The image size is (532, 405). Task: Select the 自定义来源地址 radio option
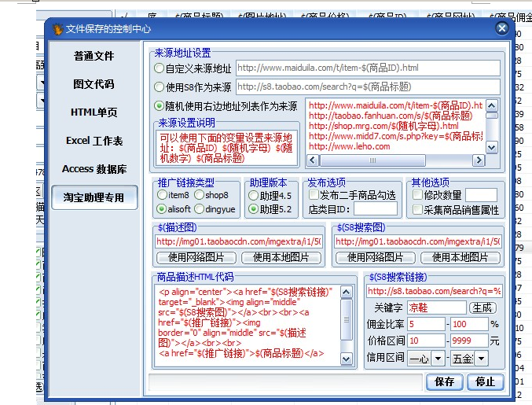tap(160, 68)
